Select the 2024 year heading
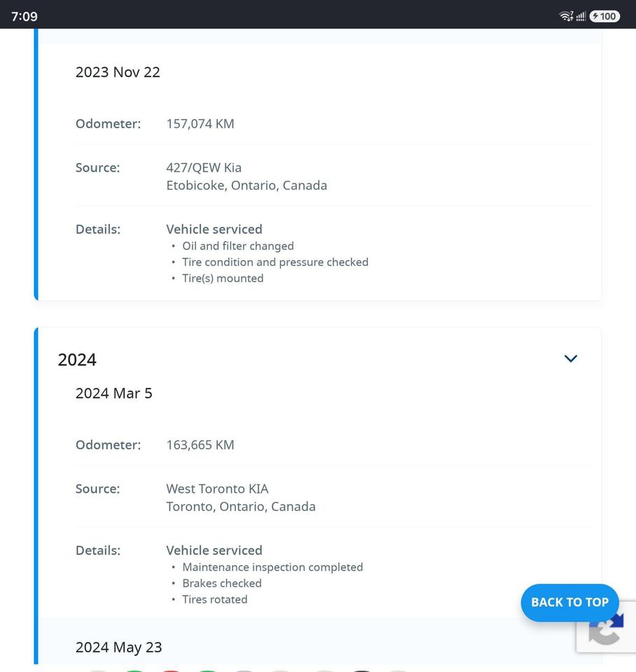Viewport: 636px width, 672px height. (x=77, y=360)
